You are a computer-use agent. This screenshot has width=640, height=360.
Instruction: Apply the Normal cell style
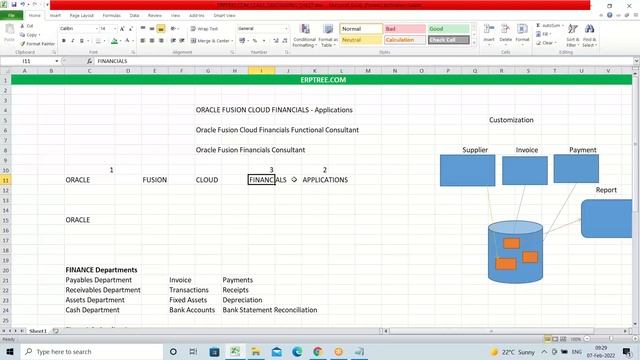[x=361, y=29]
